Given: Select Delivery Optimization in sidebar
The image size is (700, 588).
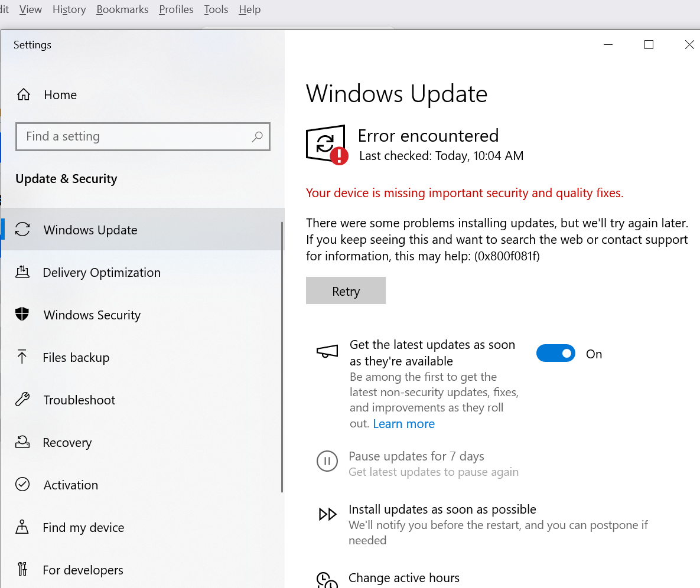Looking at the screenshot, I should coord(142,272).
